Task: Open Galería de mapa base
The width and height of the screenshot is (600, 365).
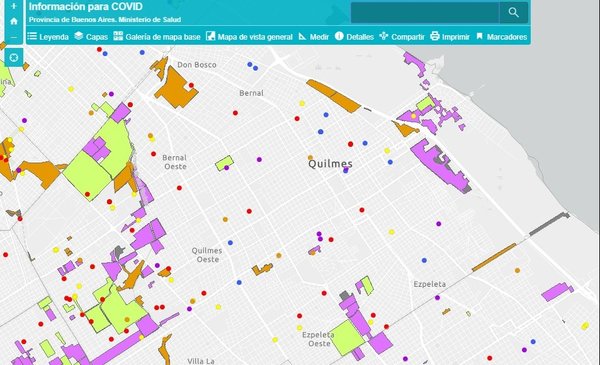Action: [x=157, y=37]
